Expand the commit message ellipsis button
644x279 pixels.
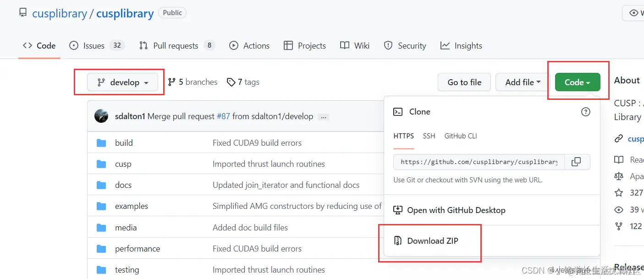click(323, 117)
